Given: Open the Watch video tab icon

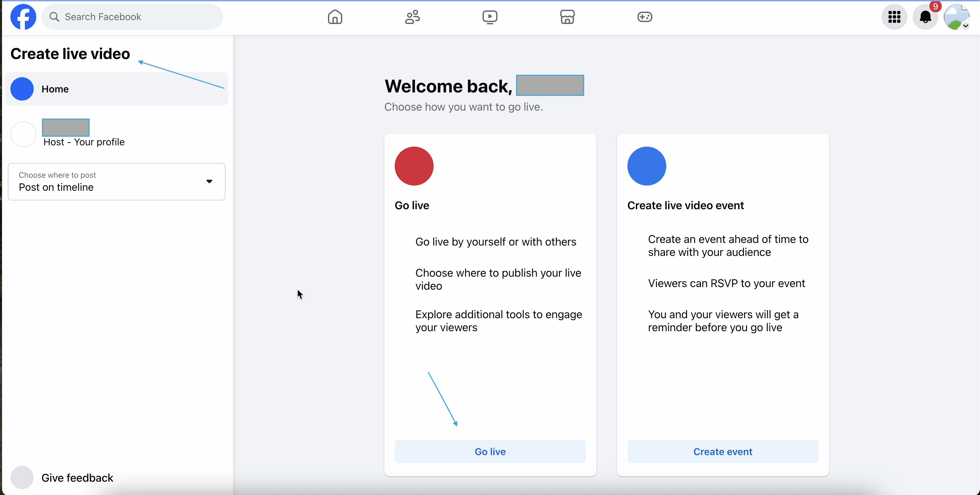Looking at the screenshot, I should click(490, 17).
